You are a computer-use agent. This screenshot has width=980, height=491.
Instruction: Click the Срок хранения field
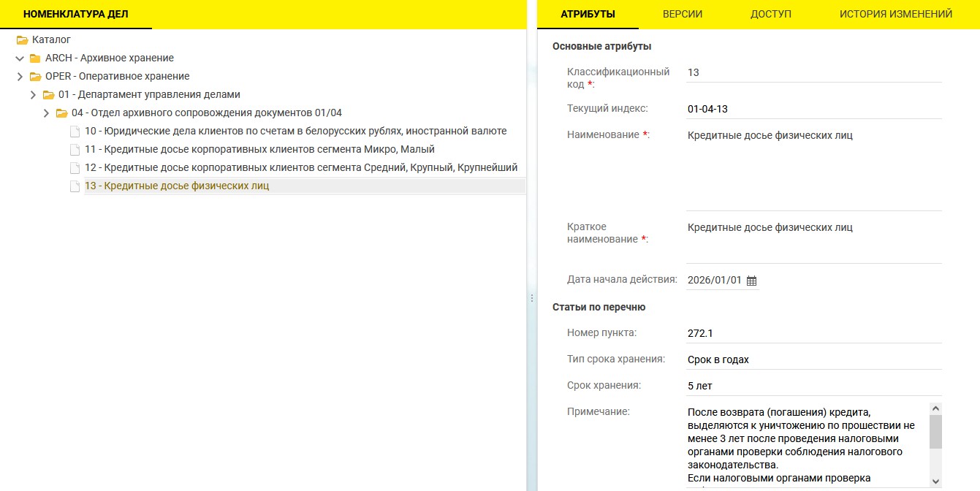(x=813, y=386)
